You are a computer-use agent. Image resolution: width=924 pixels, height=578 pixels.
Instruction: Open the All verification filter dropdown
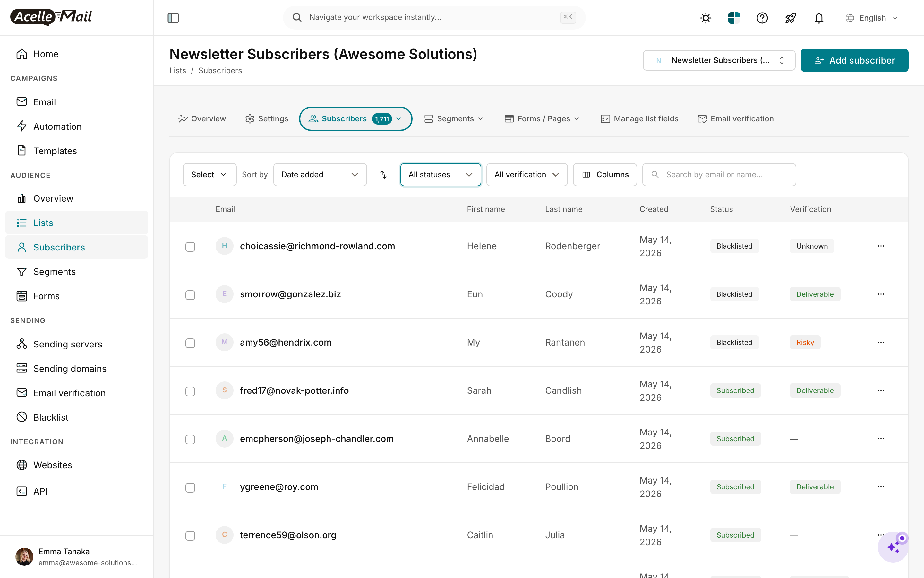[527, 175]
